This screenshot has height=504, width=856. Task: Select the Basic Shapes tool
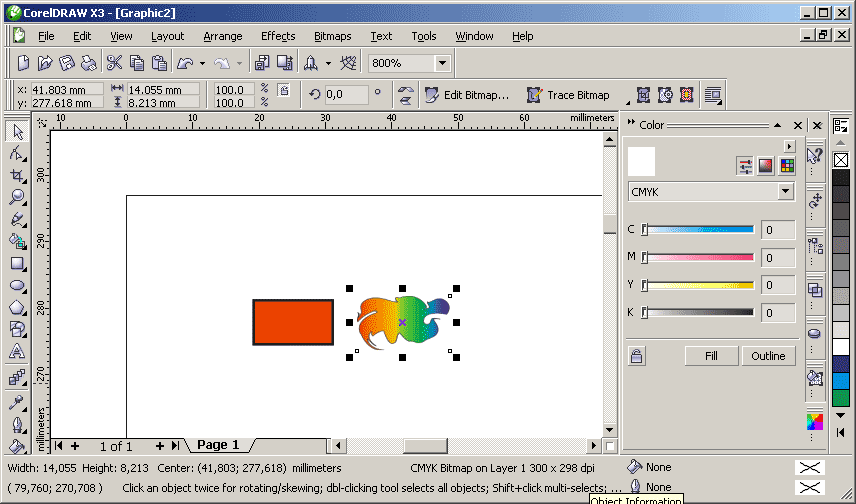click(17, 329)
